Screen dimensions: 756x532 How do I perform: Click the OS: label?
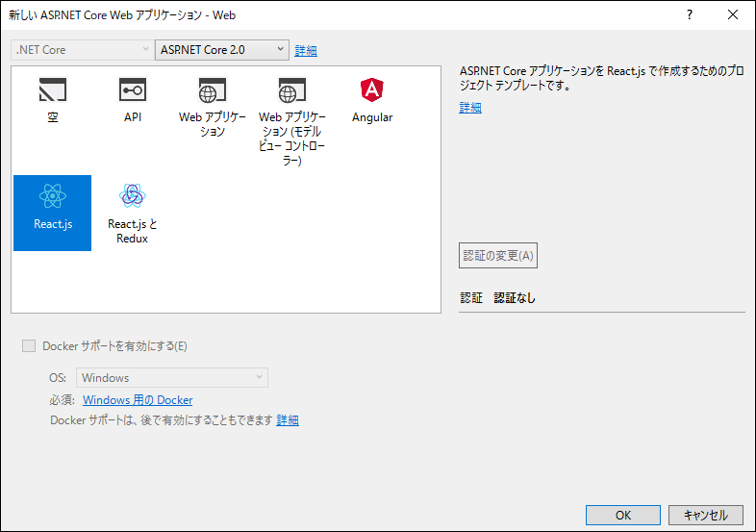tap(58, 378)
